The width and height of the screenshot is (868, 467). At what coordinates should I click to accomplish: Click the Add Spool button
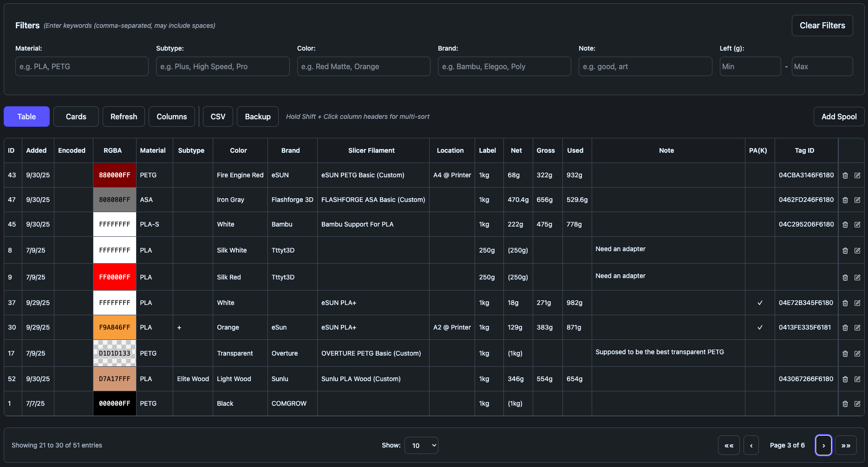click(x=838, y=117)
